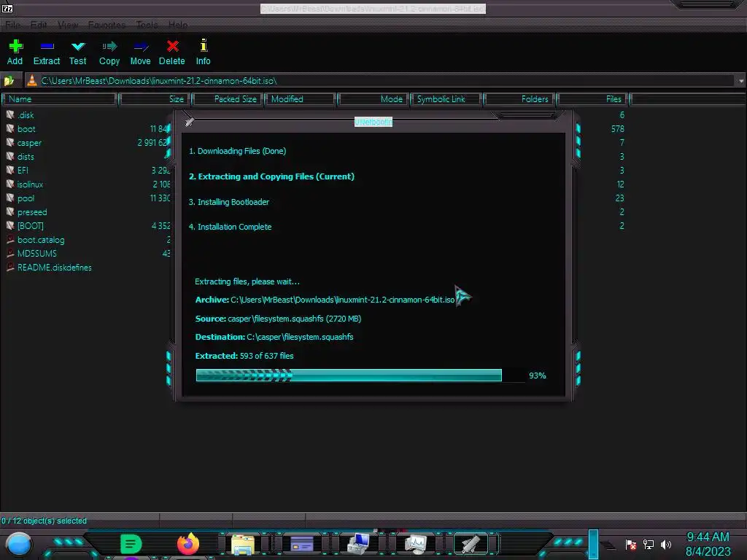Click 'Extracting and Copying Files (Current)' step
747x560 pixels.
pos(271,176)
